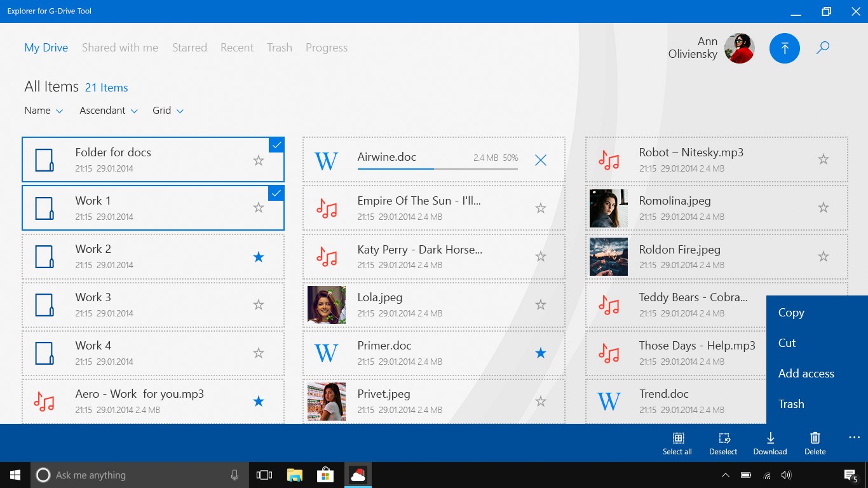Choose Add access from the context menu
Screen dimensions: 868x488
tap(806, 374)
